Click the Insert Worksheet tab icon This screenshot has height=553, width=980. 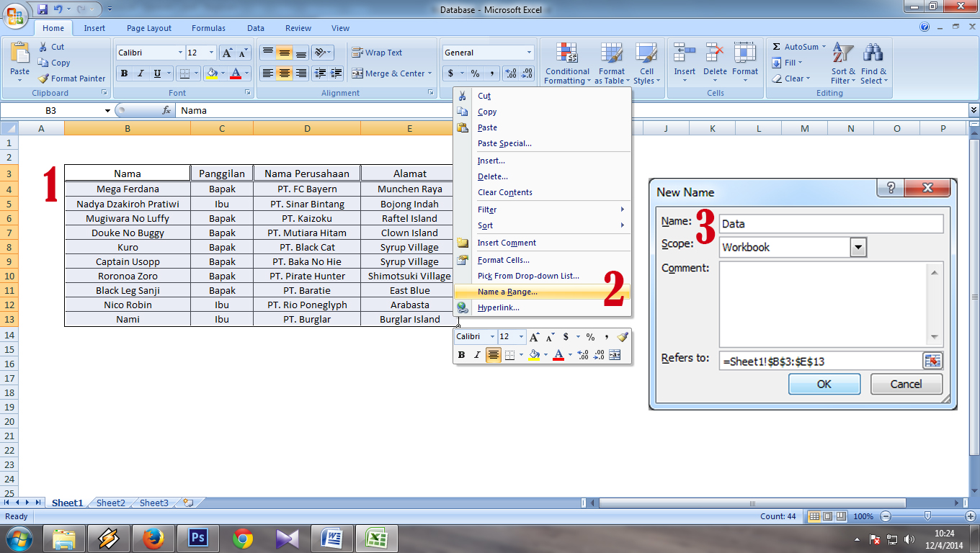[x=189, y=503]
